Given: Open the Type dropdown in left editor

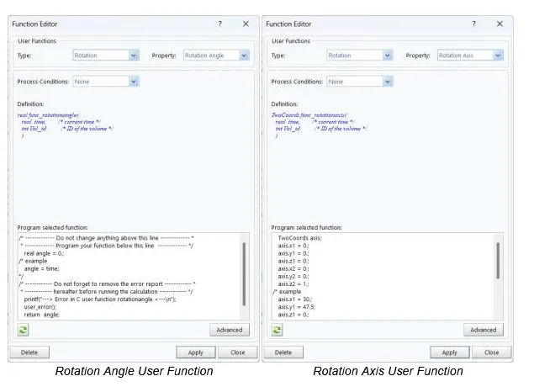Looking at the screenshot, I should [133, 56].
